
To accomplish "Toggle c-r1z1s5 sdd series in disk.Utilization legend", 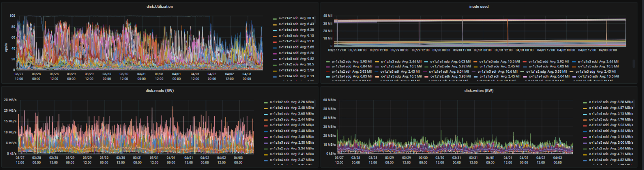I will pyautogui.click(x=296, y=59).
